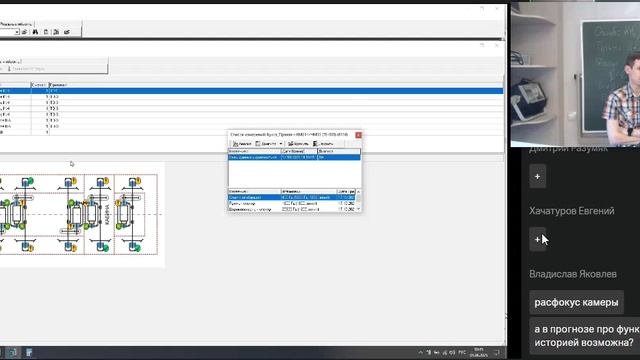
Task: Expand hidden system tray icons chevron
Action: (420, 353)
